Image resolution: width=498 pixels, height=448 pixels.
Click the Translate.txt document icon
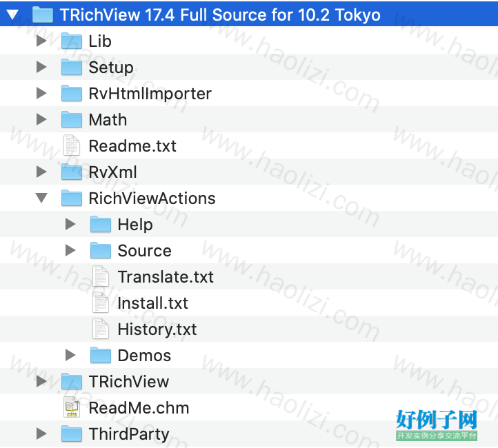(x=101, y=276)
